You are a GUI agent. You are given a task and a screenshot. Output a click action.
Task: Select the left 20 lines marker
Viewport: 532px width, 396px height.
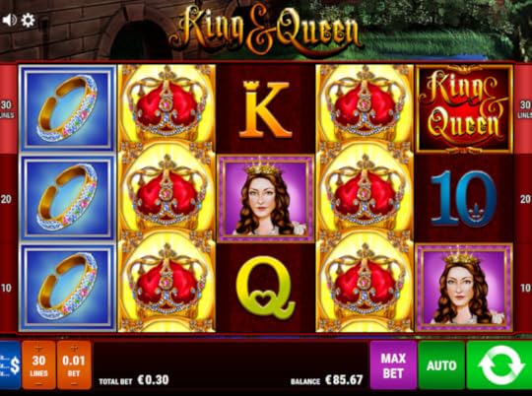pyautogui.click(x=6, y=199)
